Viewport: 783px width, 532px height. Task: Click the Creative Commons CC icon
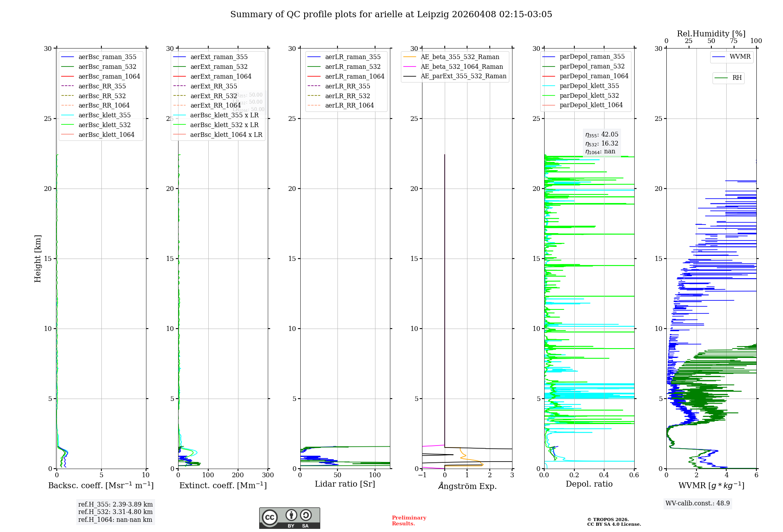pyautogui.click(x=270, y=517)
